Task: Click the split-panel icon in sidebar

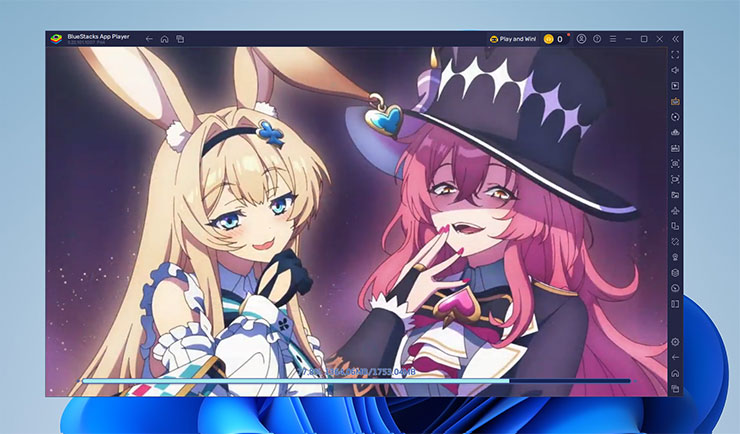Action: pos(675,304)
